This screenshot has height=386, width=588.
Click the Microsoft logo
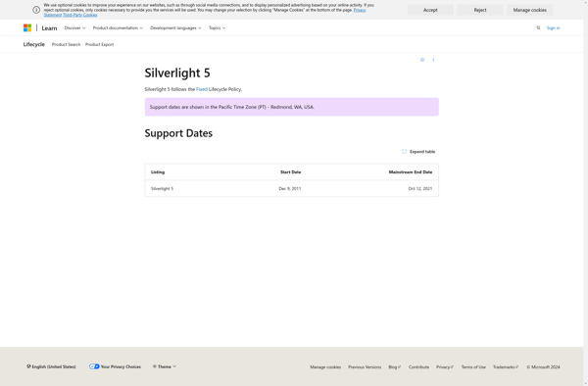27,28
